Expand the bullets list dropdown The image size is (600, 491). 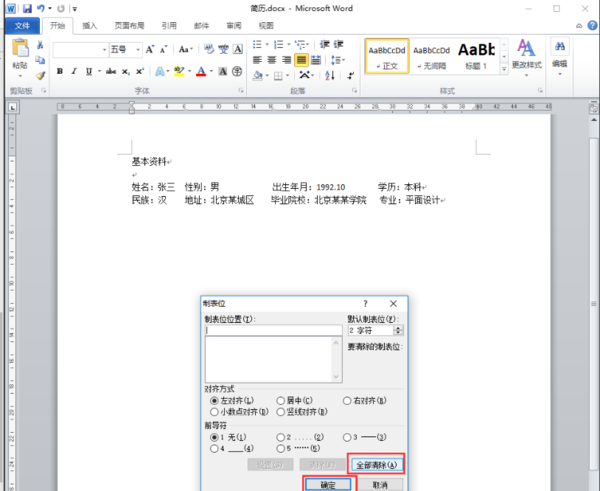click(267, 44)
